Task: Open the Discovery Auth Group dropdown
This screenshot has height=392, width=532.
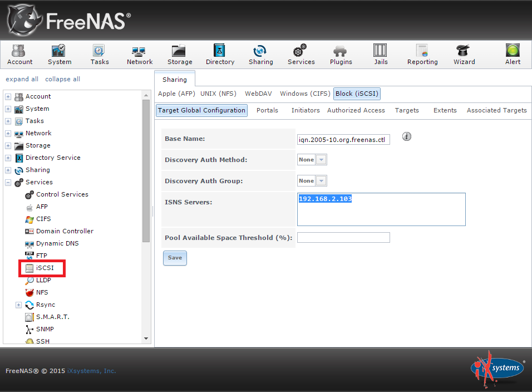Action: click(321, 181)
